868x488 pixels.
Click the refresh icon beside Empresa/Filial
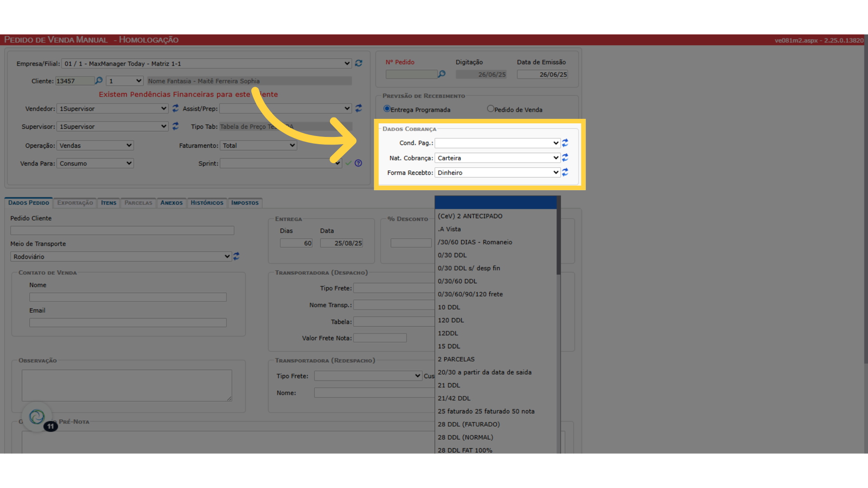click(359, 63)
